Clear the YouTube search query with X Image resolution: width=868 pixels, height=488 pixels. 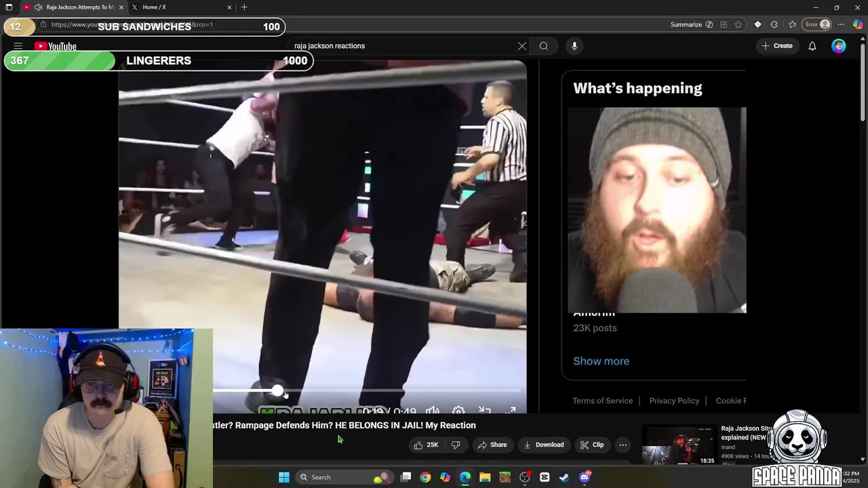[x=522, y=46]
